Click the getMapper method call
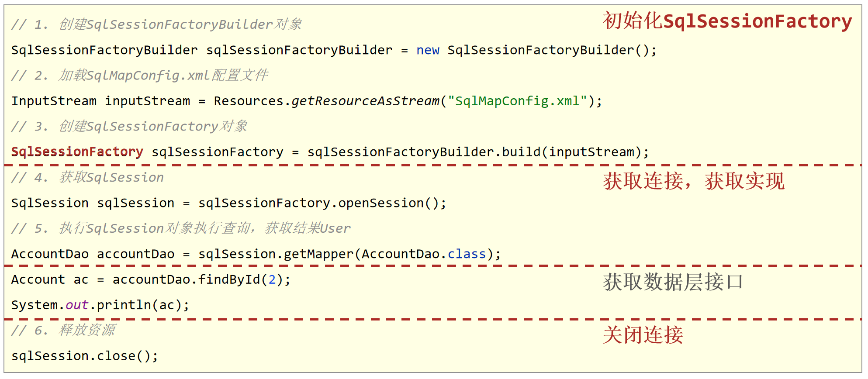The image size is (868, 379). pyautogui.click(x=318, y=254)
